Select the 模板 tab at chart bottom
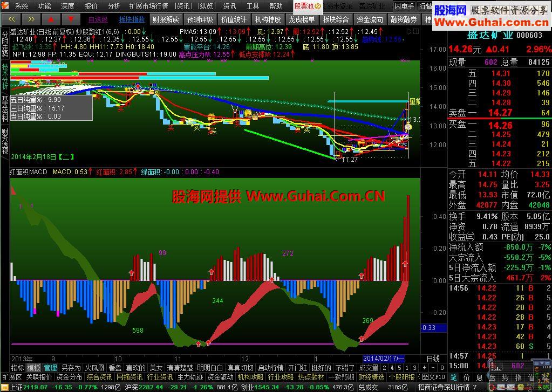This screenshot has height=392, width=552. tap(34, 368)
